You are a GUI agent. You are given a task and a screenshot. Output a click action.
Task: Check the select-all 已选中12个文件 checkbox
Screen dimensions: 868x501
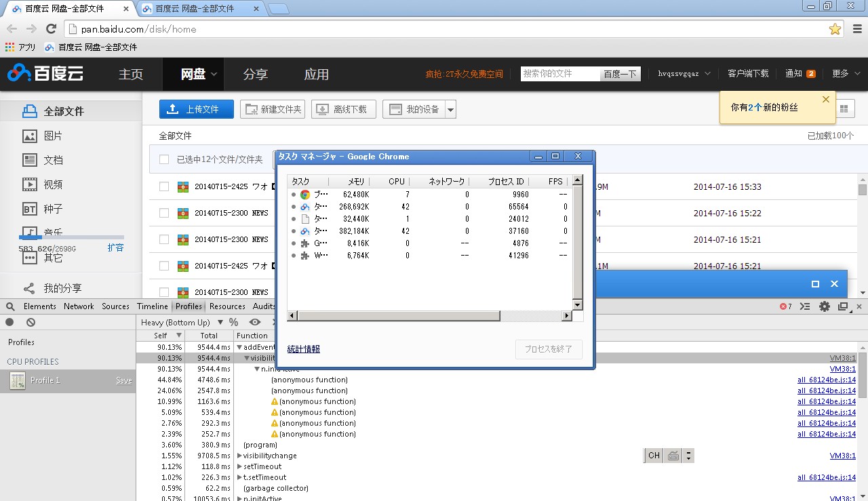(164, 160)
